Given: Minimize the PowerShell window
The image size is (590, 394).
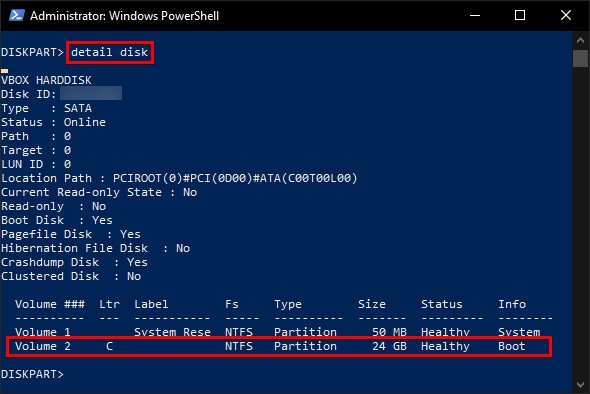Looking at the screenshot, I should click(x=475, y=15).
